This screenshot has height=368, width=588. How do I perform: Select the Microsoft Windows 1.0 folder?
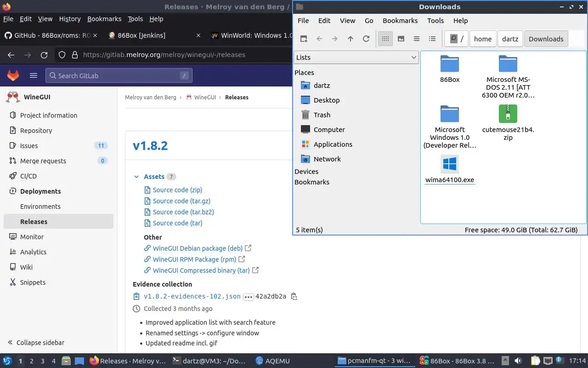[450, 126]
